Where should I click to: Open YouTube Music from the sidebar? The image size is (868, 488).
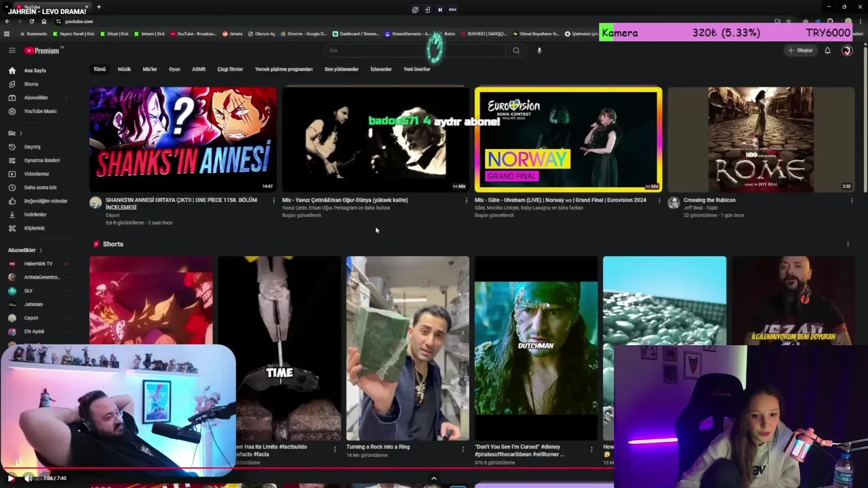[42, 111]
